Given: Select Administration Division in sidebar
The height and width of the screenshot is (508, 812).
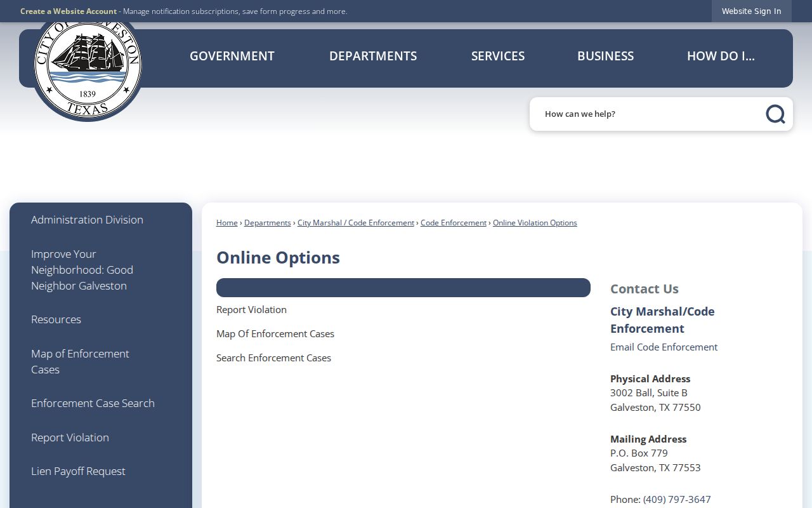Looking at the screenshot, I should (x=87, y=220).
